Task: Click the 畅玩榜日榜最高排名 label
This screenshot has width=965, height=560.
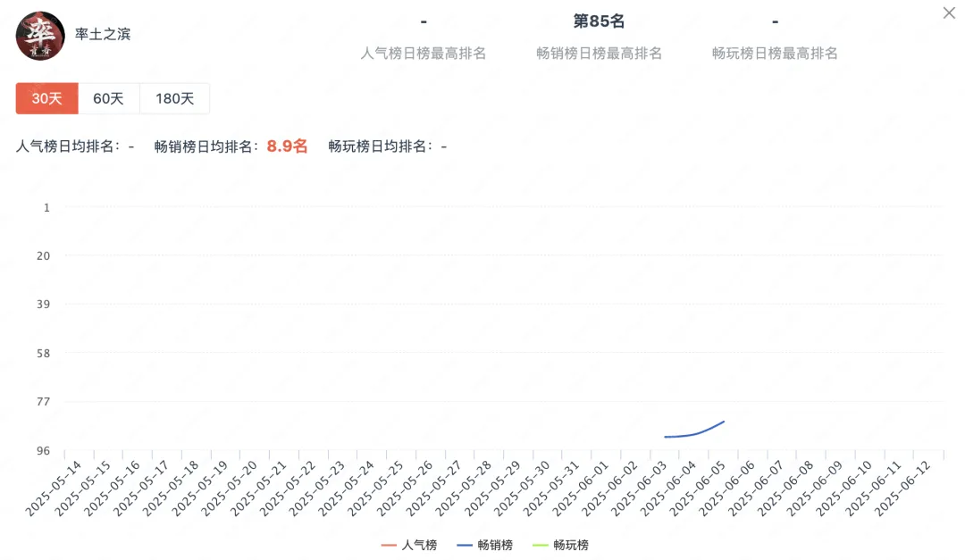Action: [x=775, y=54]
